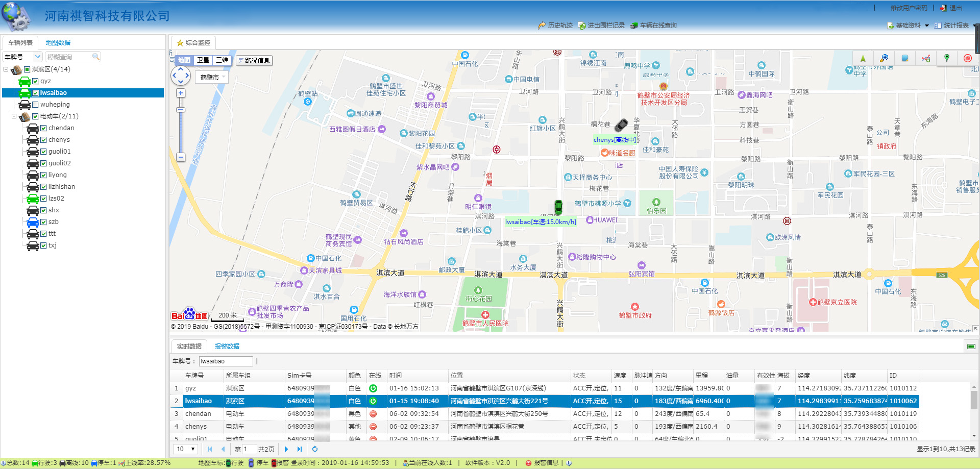Click the green car icon beside lzs02

pyautogui.click(x=33, y=199)
